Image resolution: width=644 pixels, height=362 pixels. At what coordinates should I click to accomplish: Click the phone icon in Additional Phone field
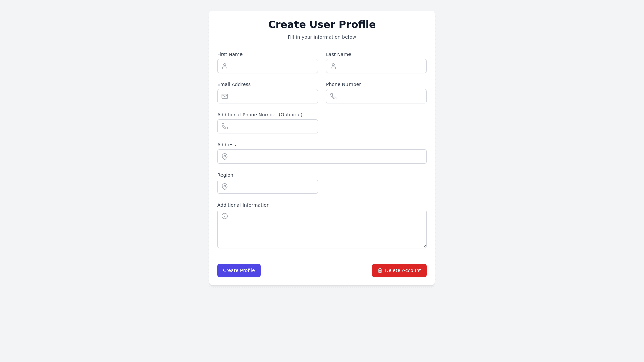click(x=225, y=126)
